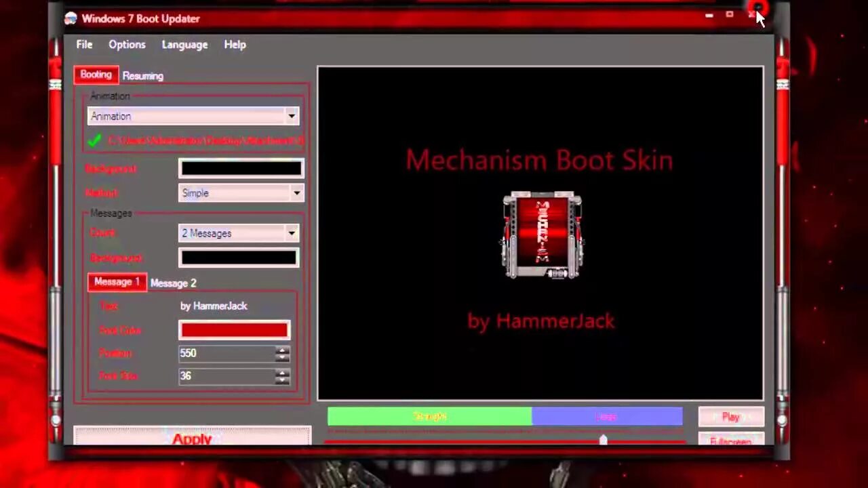
Task: Increase the Font Size with up arrow
Action: [282, 372]
